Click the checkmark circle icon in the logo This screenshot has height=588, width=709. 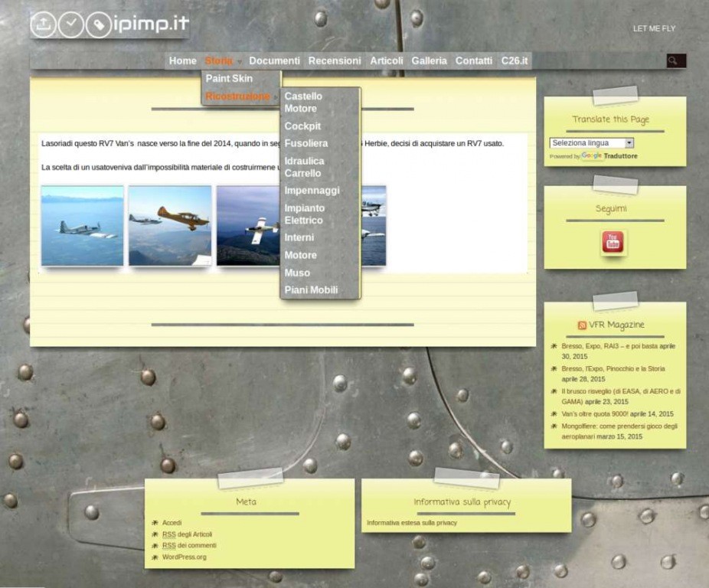[71, 24]
